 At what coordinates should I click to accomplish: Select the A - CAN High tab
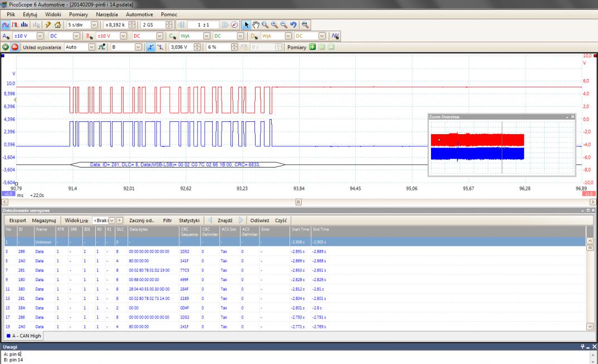(23, 336)
